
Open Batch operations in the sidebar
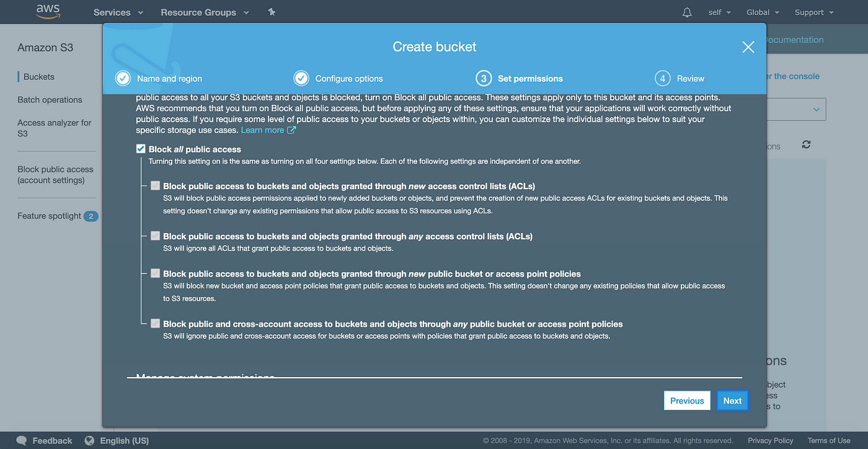click(x=50, y=100)
